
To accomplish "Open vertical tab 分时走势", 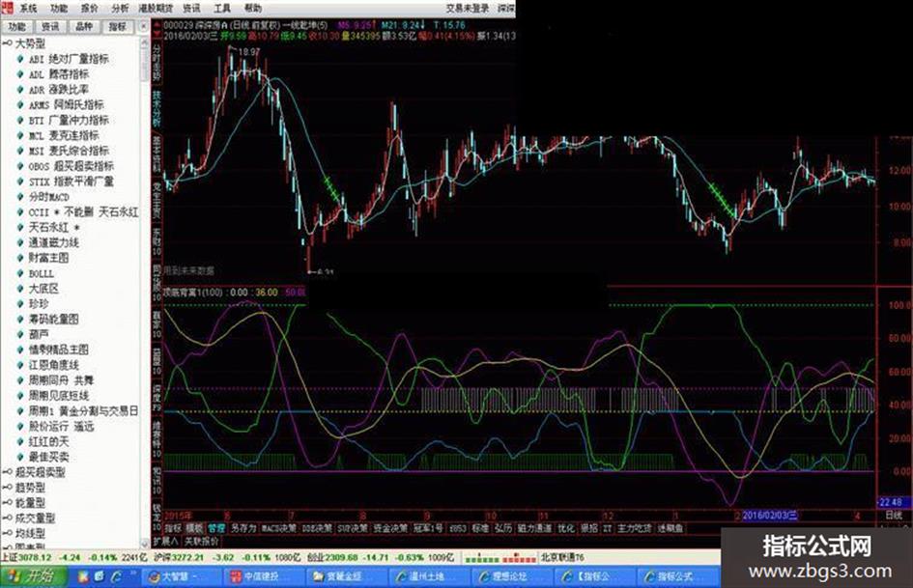I will [157, 62].
